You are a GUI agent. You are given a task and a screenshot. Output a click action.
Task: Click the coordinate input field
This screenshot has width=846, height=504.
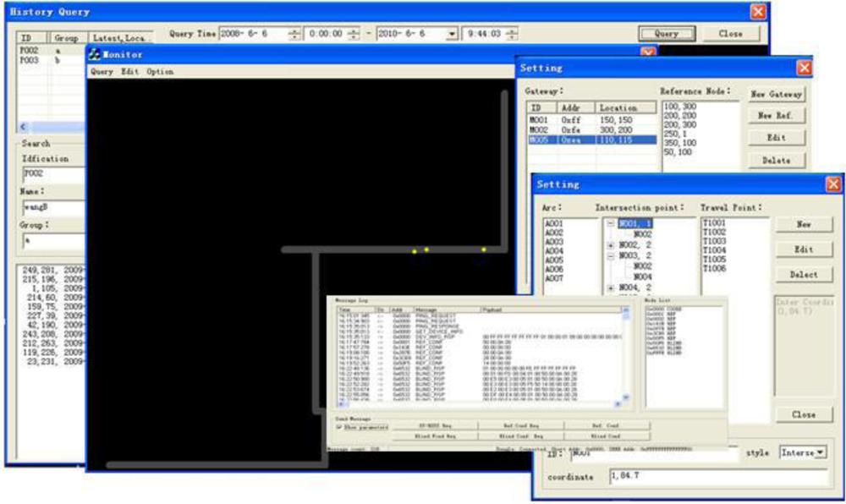(x=717, y=478)
